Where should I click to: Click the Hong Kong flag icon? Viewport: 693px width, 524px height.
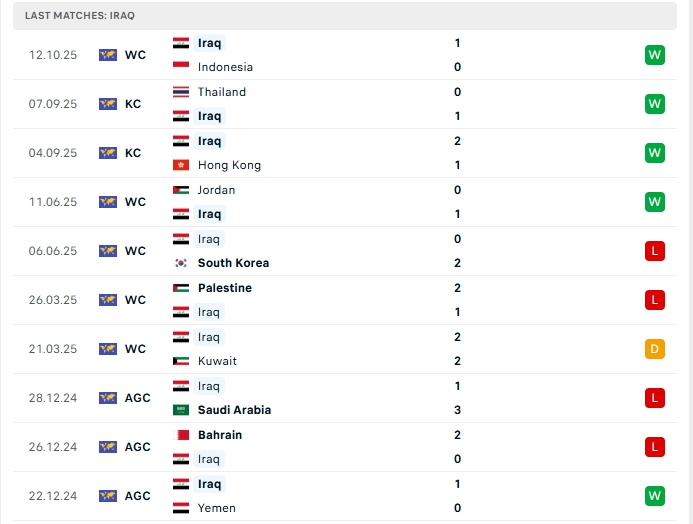pos(181,165)
